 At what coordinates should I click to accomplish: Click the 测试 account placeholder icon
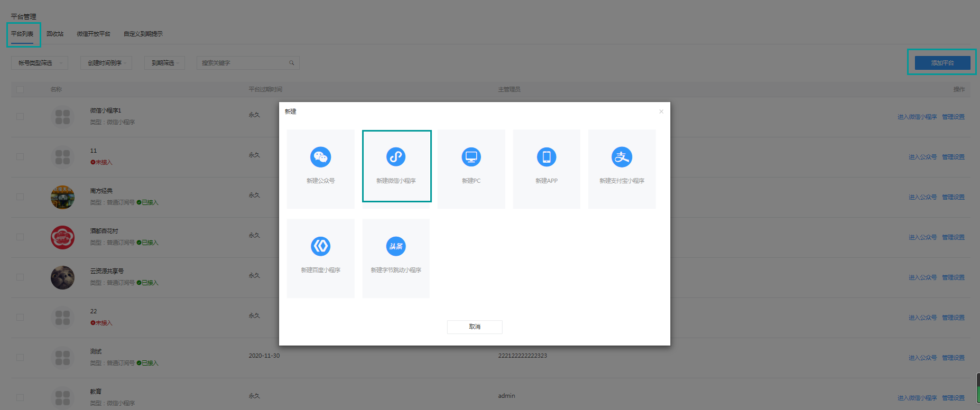(x=62, y=358)
